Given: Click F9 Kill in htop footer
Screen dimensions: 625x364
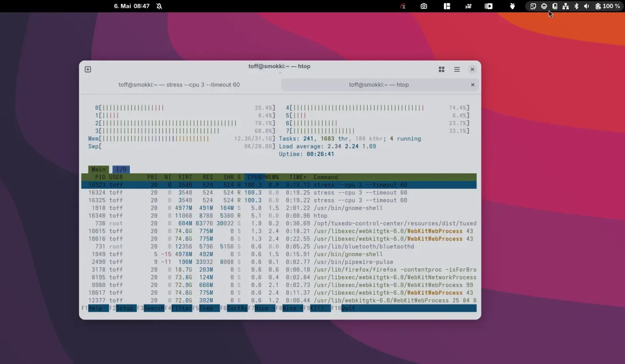Looking at the screenshot, I should coord(317,308).
